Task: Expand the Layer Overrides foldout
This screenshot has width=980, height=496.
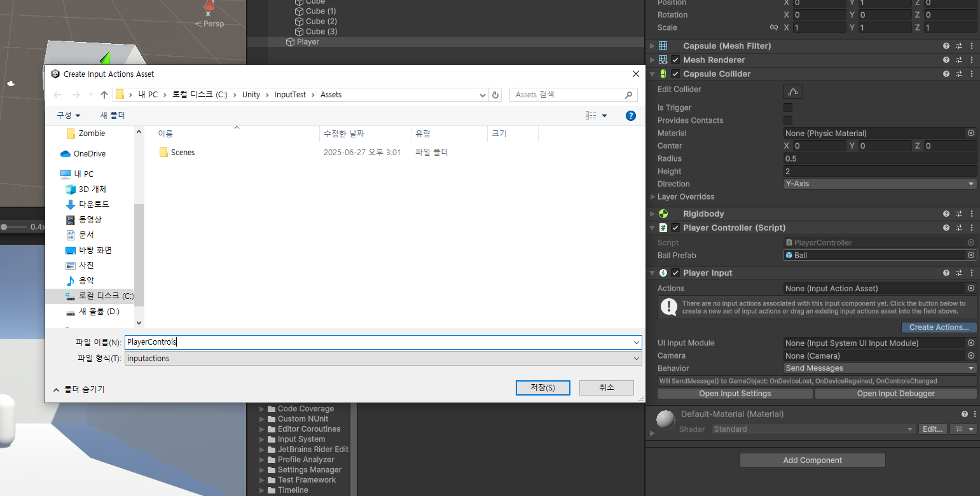Action: [x=652, y=196]
